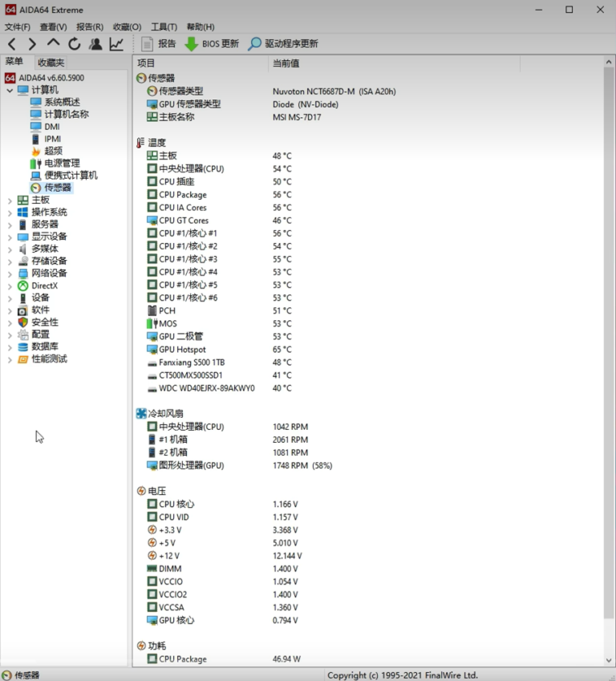Expand the DirectX tree node
The height and width of the screenshot is (681, 616).
coord(10,286)
